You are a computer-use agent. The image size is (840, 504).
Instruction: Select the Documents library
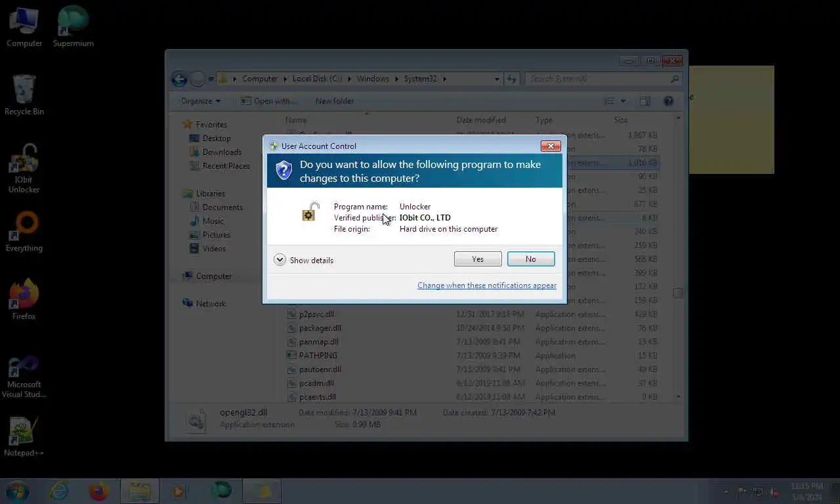222,207
